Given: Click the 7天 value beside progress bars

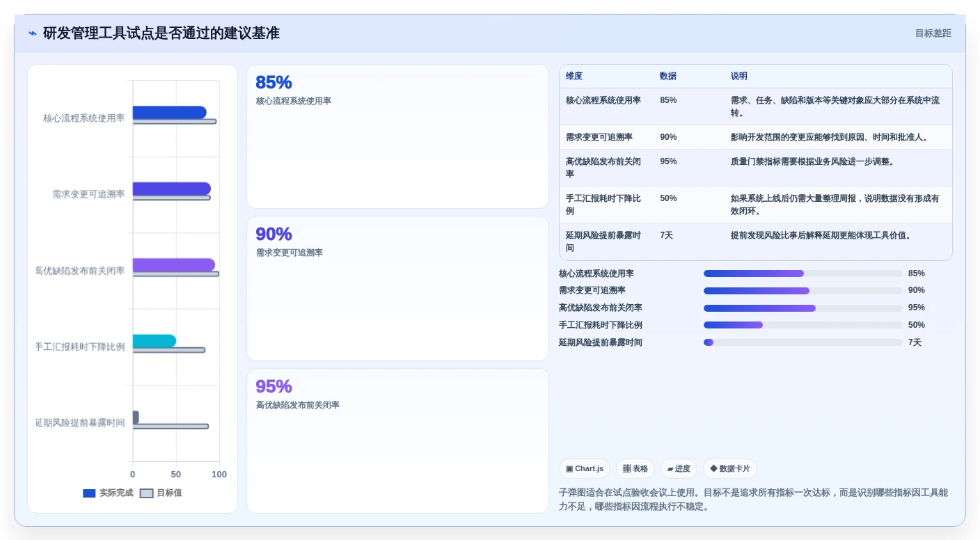Looking at the screenshot, I should coord(915,342).
